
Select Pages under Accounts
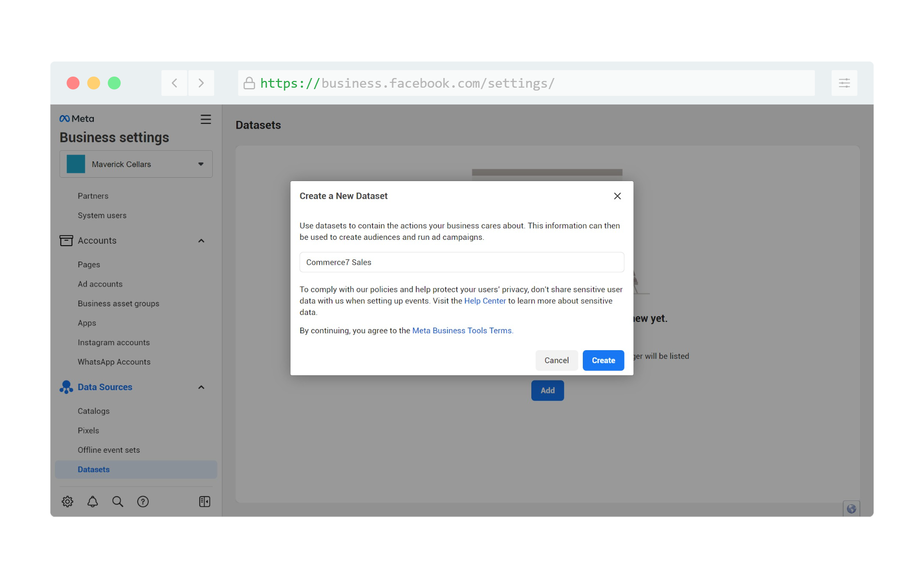click(89, 264)
